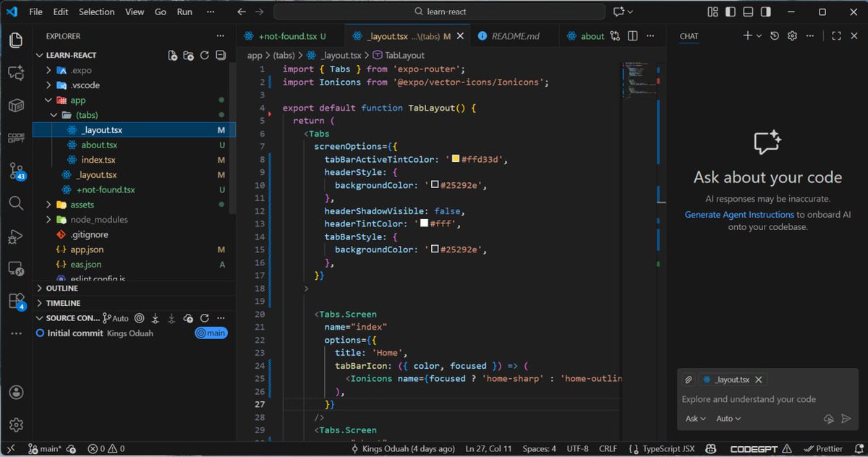Toggle split editor in the chat panel header
This screenshot has width=868, height=457.
[837, 35]
